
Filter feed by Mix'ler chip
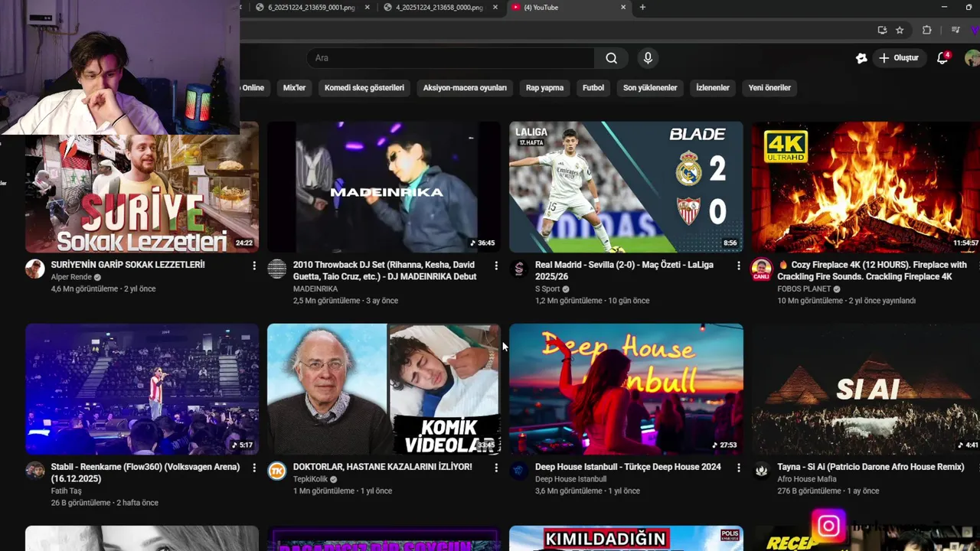tap(294, 88)
